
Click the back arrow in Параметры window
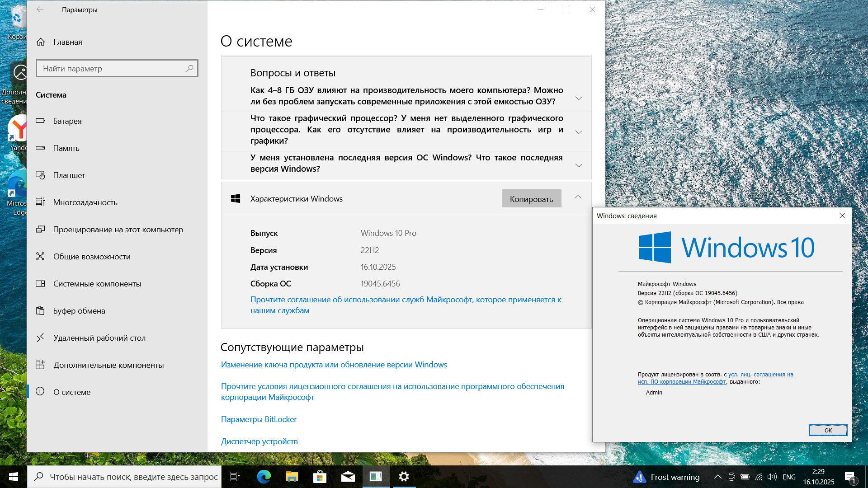40,9
